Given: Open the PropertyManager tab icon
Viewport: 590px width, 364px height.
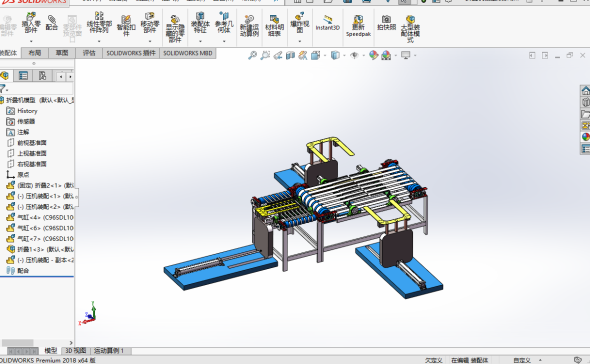Looking at the screenshot, I should click(x=23, y=76).
